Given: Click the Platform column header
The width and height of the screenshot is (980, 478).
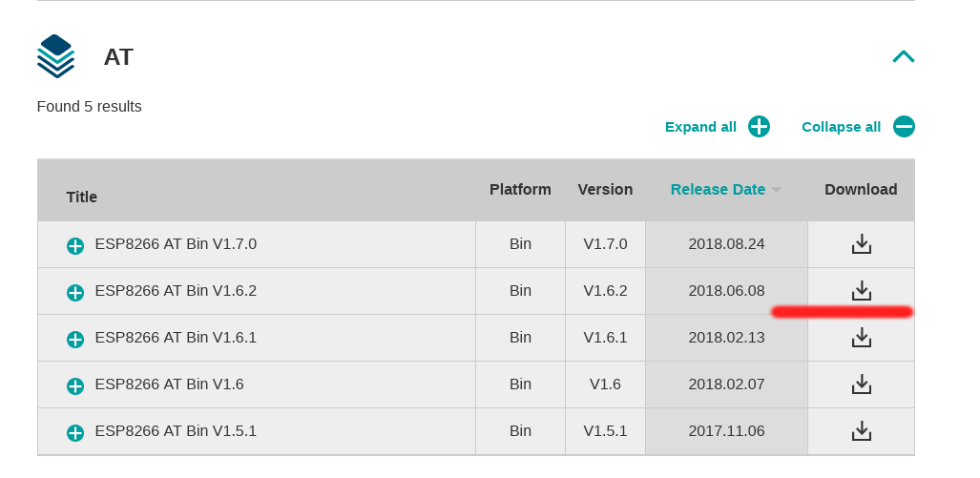Looking at the screenshot, I should click(x=520, y=189).
